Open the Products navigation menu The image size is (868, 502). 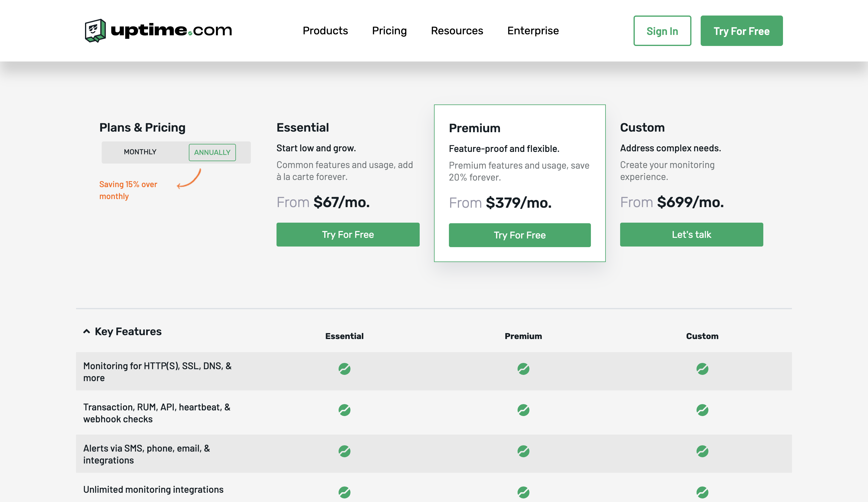tap(325, 30)
